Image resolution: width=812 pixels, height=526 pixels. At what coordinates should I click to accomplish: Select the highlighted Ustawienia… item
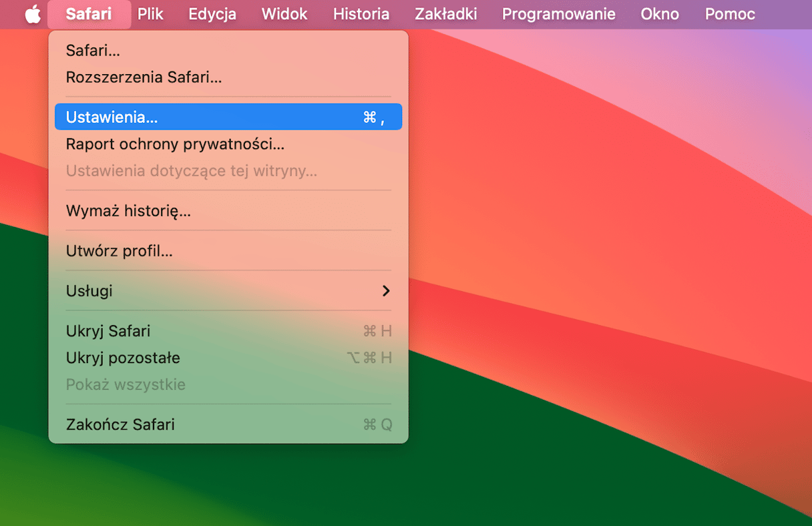point(112,117)
